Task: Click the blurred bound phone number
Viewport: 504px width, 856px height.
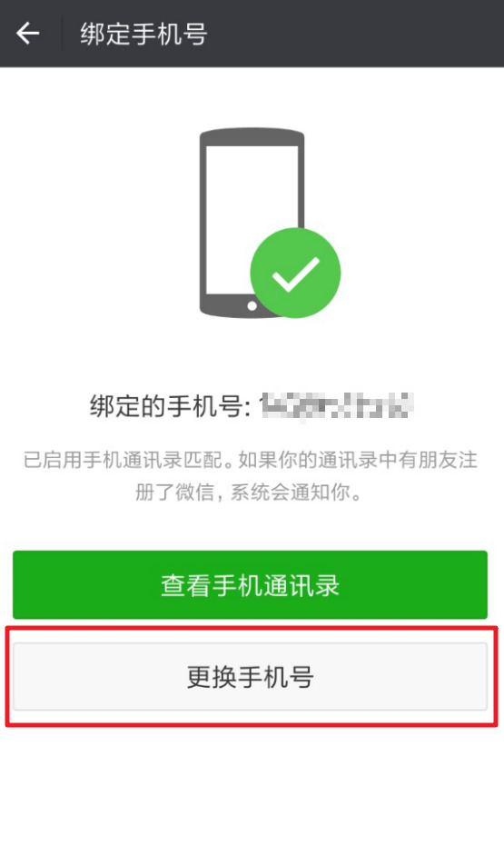Action: click(x=337, y=406)
